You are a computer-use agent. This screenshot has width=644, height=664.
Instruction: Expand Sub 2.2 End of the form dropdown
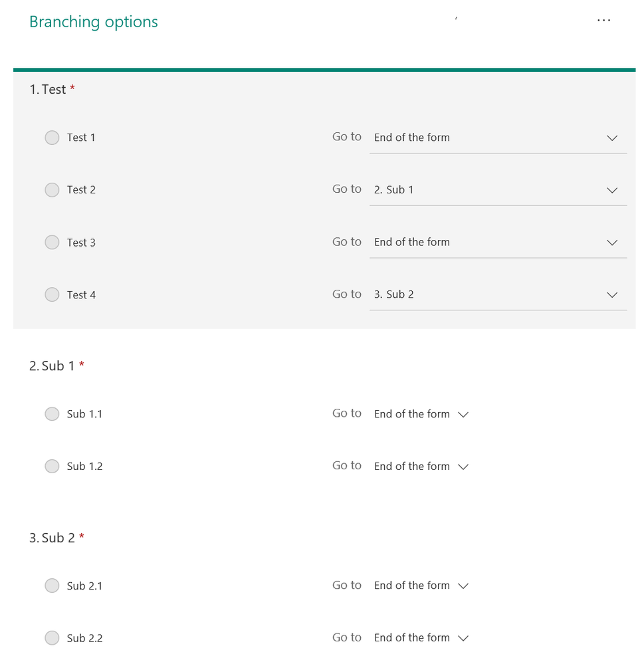point(421,638)
